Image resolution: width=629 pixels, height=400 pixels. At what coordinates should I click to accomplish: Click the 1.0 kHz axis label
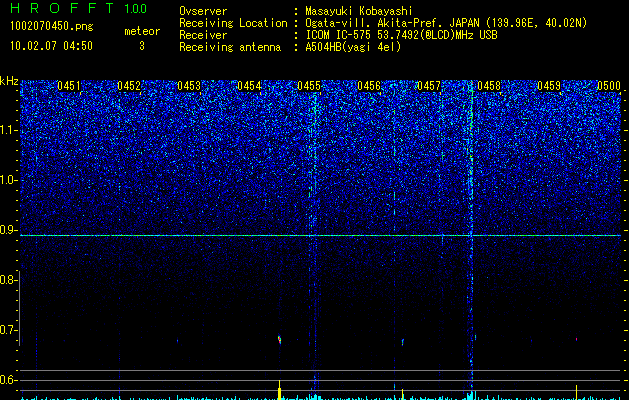pyautogui.click(x=8, y=180)
